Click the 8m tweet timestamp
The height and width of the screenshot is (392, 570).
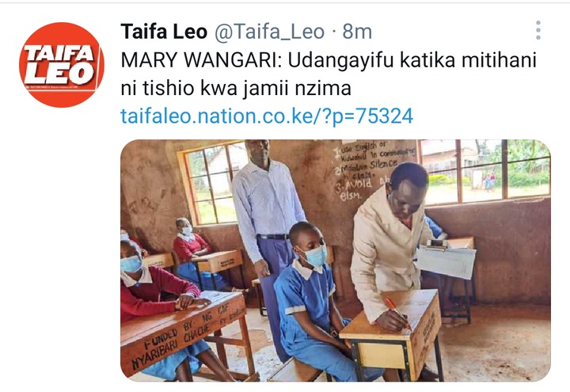pyautogui.click(x=357, y=32)
